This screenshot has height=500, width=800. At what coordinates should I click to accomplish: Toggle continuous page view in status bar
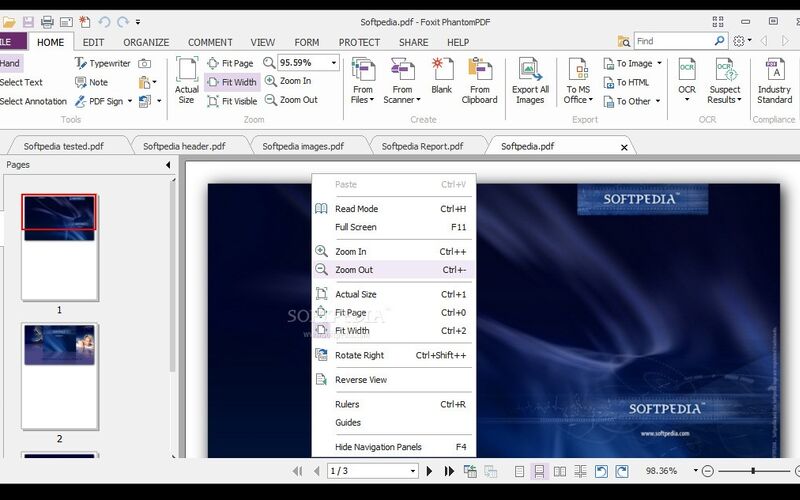pos(539,471)
